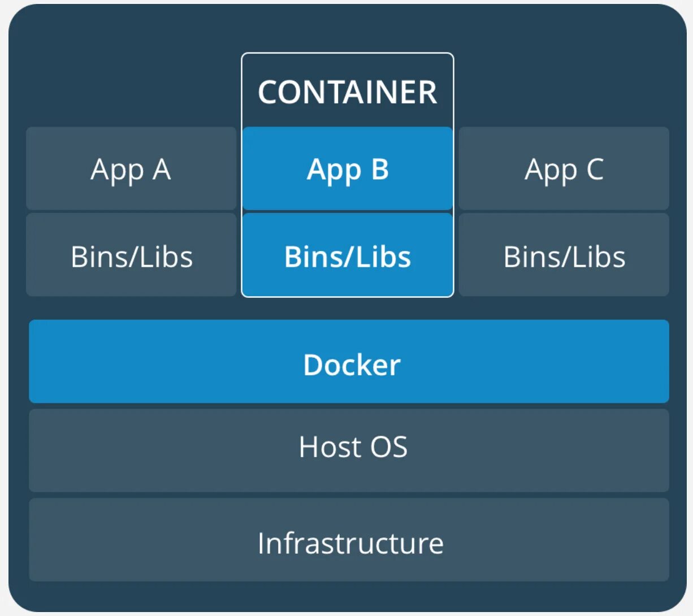Click the bold letter B in App B
The height and width of the screenshot is (616, 693).
(x=380, y=169)
